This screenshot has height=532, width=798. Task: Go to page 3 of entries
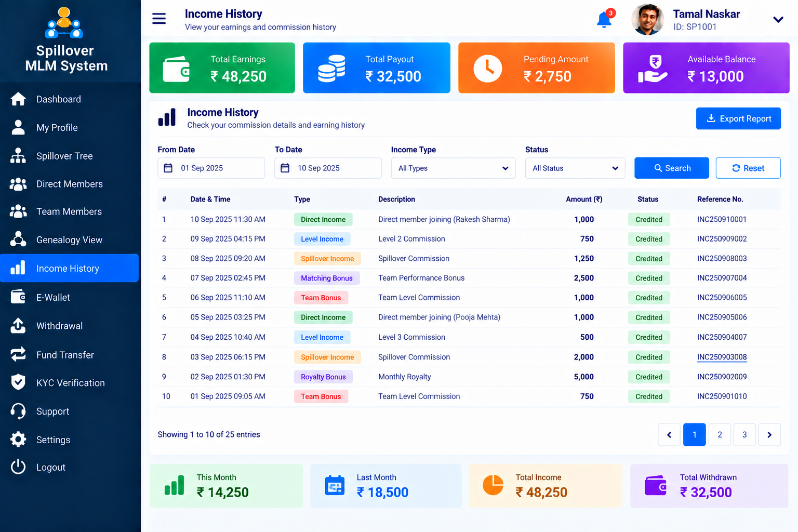[x=744, y=435]
